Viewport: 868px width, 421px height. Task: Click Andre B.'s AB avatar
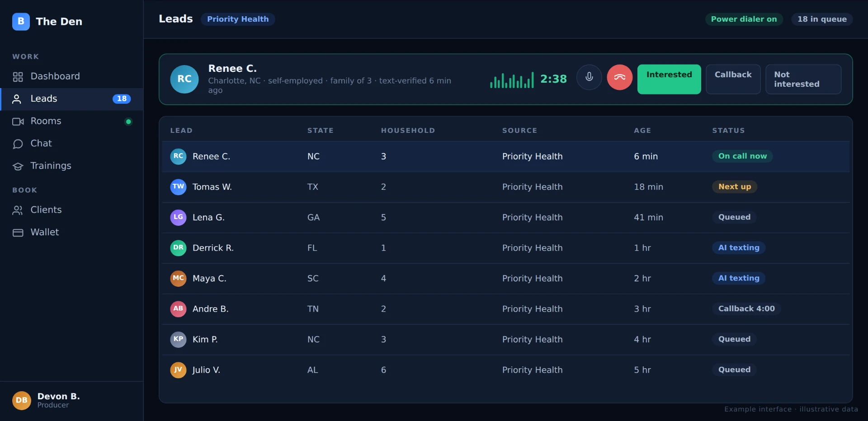(178, 309)
